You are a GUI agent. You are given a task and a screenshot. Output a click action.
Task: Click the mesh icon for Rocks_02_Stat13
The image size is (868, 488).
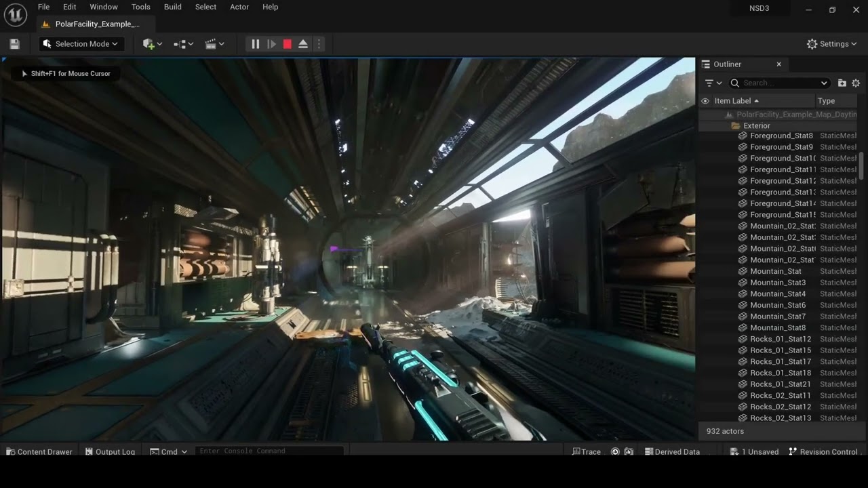point(743,418)
